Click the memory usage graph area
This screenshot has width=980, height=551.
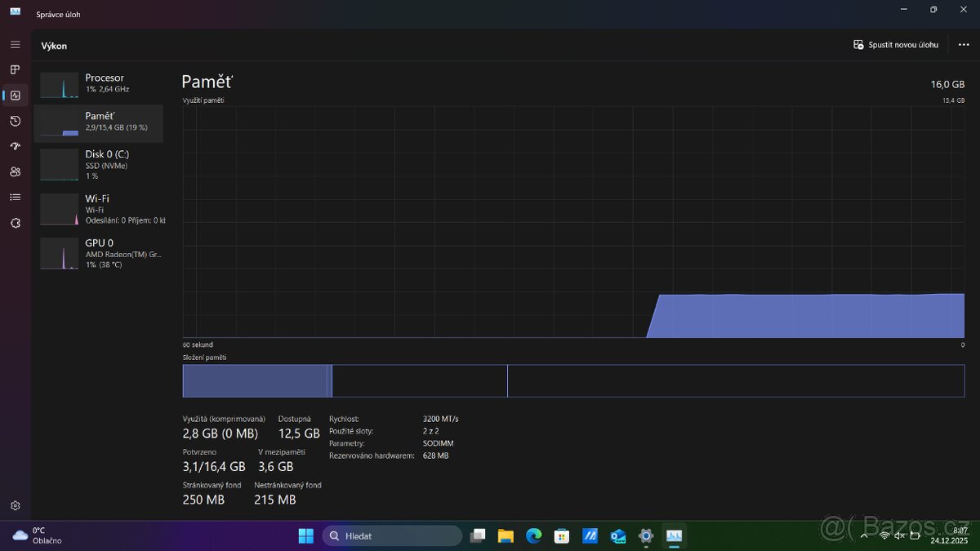[x=572, y=220]
